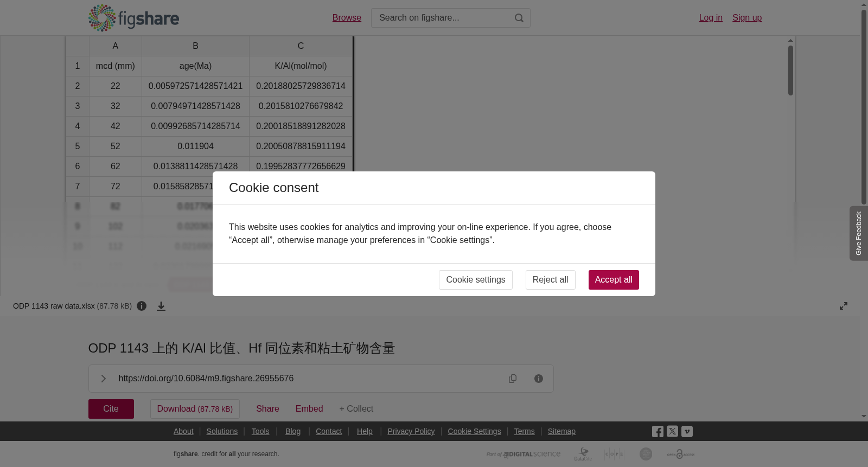Open Cookie Settings footer link
The width and height of the screenshot is (868, 467).
pos(475,431)
